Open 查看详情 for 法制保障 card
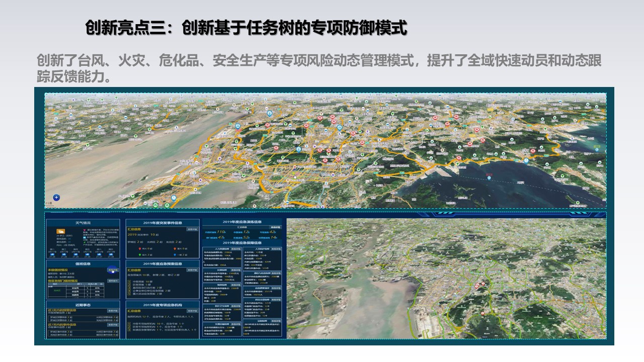644x362 pixels. [276, 321]
